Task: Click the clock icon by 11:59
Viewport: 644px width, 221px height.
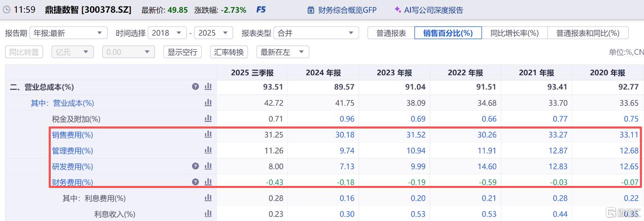Action: 7,9
